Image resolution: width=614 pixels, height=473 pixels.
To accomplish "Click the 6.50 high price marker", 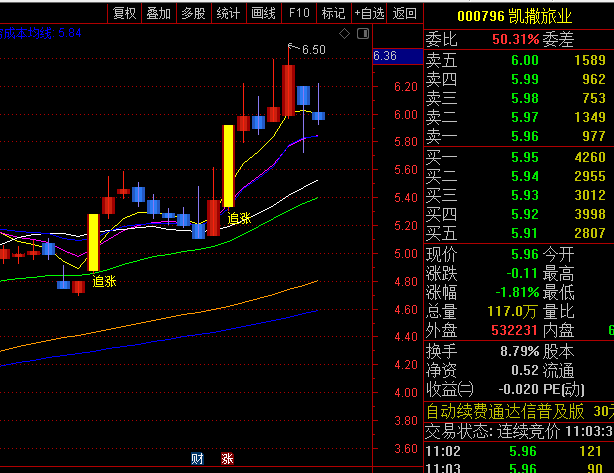I will click(314, 50).
